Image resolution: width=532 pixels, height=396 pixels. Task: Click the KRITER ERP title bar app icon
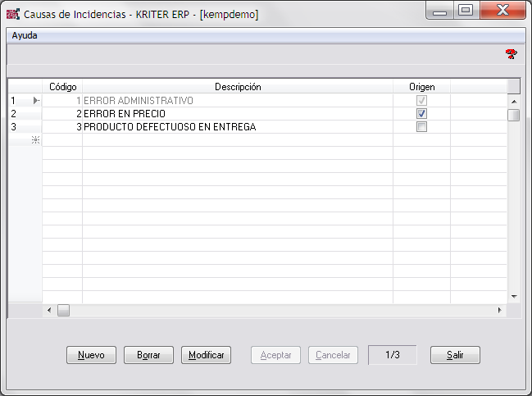[x=12, y=14]
